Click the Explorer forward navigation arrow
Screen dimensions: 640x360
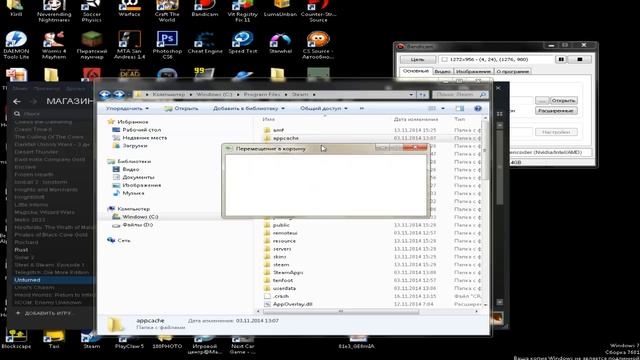(x=119, y=95)
